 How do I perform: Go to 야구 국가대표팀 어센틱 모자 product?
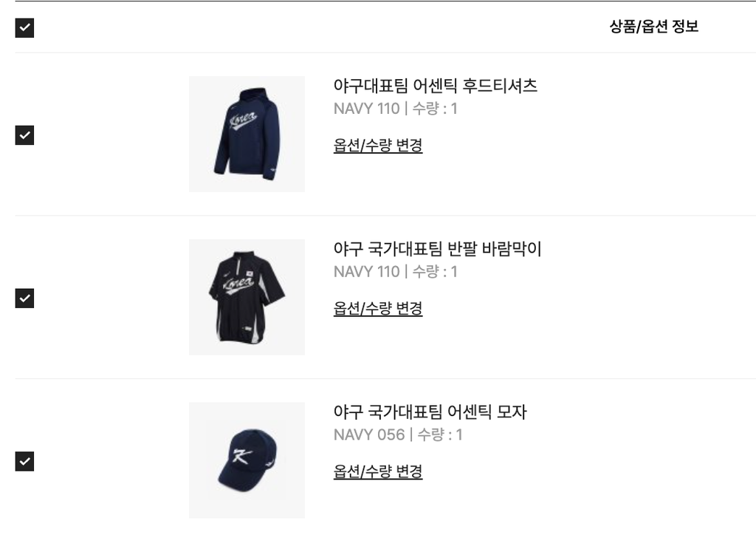(x=430, y=412)
